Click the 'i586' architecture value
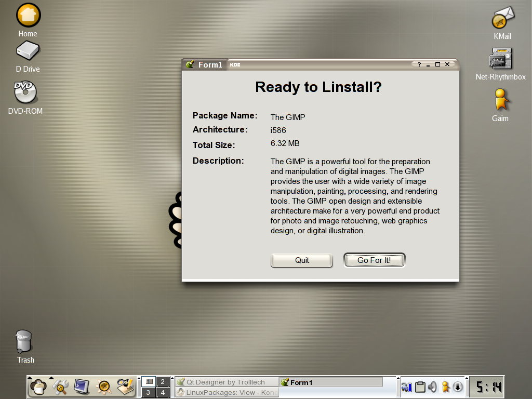The width and height of the screenshot is (532, 399). 278,130
